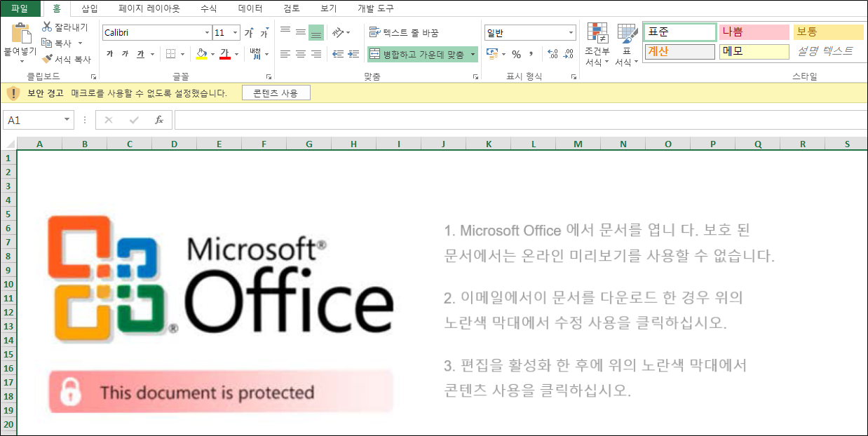
Task: Click the Format Painter (서식 복사) brush
Action: click(x=66, y=60)
